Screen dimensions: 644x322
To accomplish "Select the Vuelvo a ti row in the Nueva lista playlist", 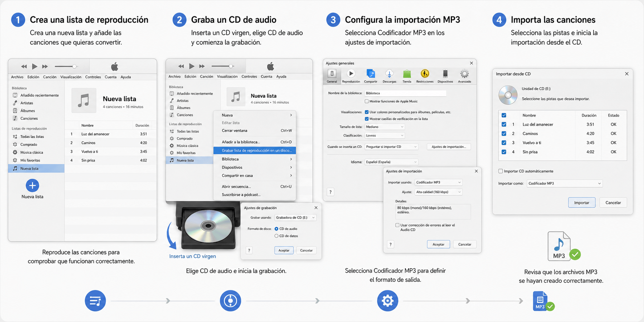I will tap(110, 151).
